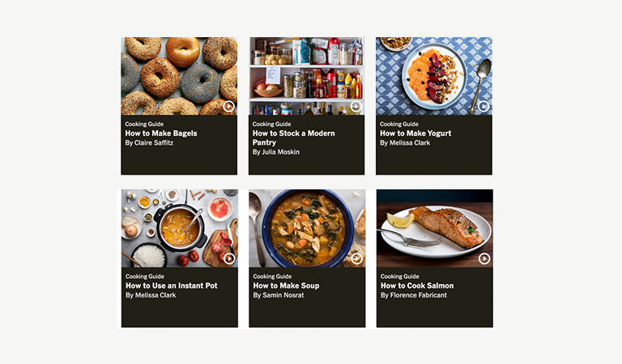Click play icon on Instant Pot image

[x=229, y=259]
